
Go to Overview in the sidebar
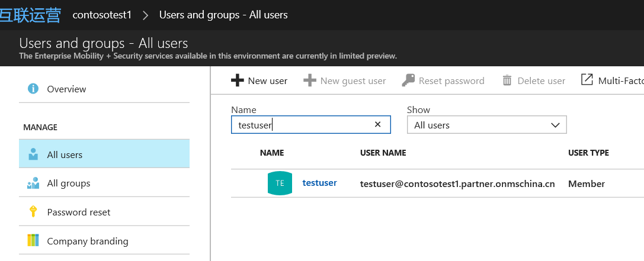point(66,89)
